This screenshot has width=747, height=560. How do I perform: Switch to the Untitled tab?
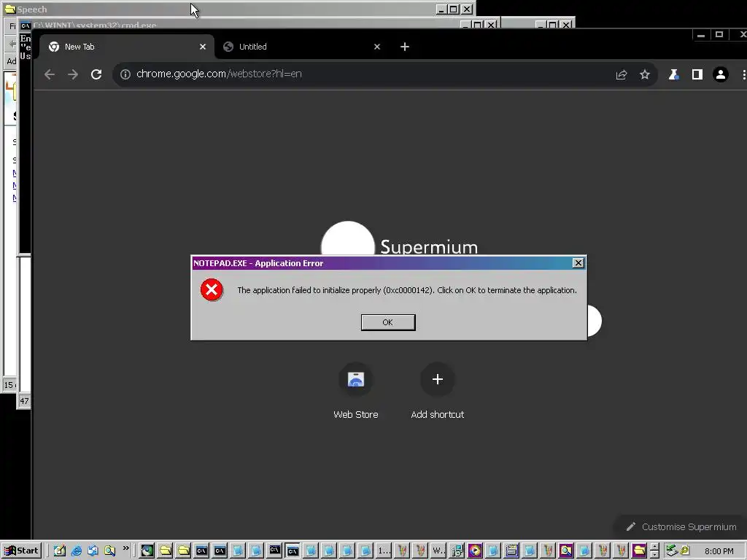click(300, 47)
